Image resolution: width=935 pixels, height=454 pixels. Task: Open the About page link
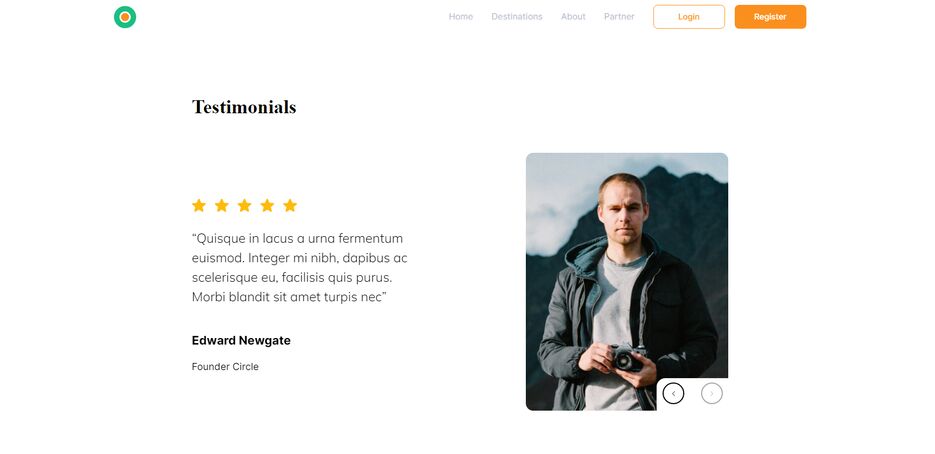(573, 17)
